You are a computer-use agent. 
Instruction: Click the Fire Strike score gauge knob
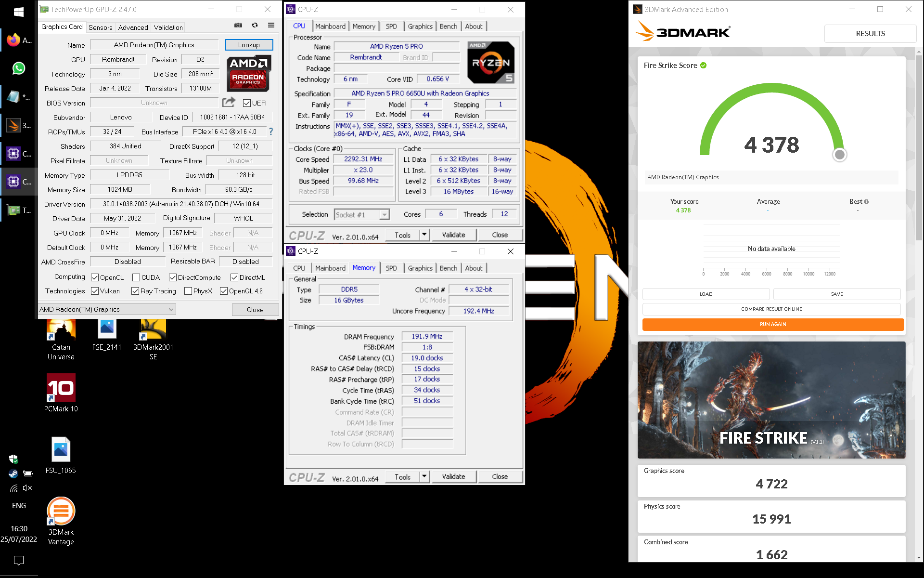pos(840,155)
